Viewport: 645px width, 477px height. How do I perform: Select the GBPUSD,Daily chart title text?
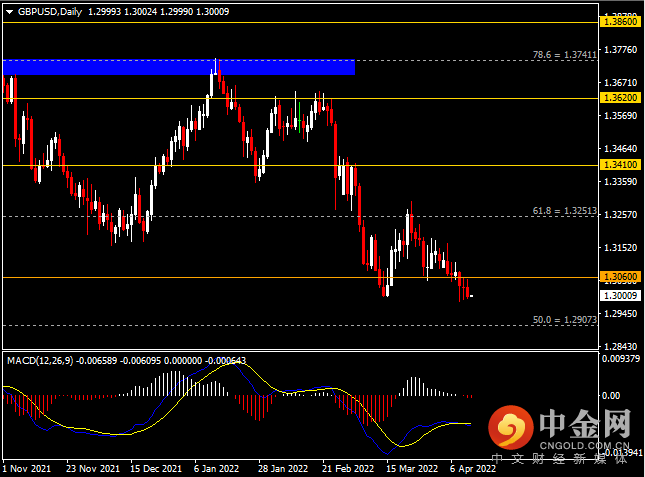[50, 12]
